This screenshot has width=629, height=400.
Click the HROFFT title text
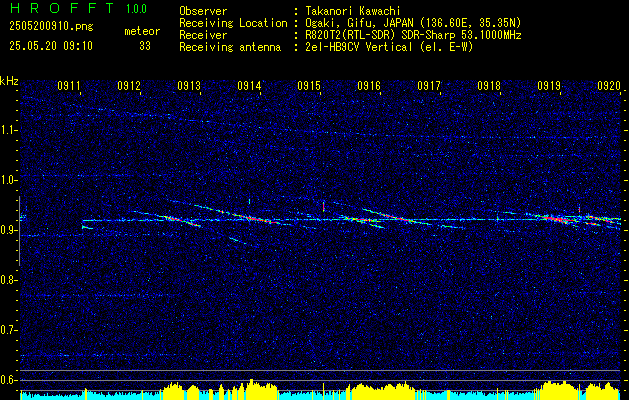coord(62,8)
